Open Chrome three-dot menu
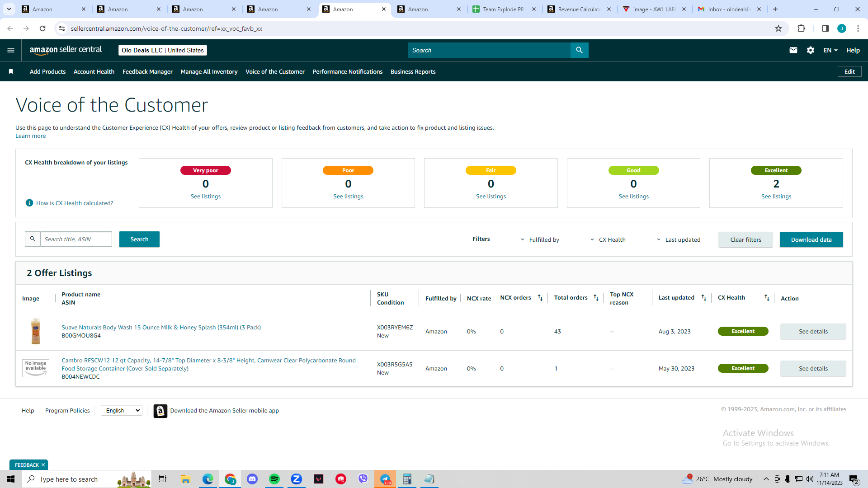868x488 pixels. click(858, 28)
